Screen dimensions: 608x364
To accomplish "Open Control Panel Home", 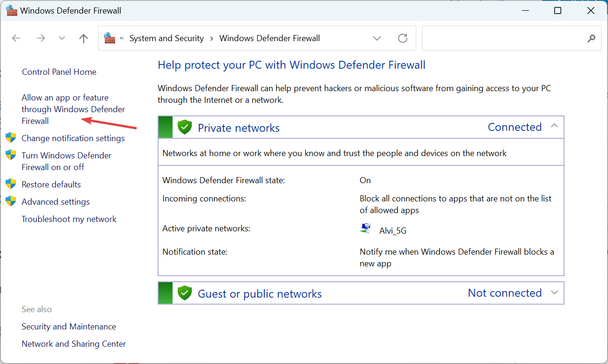I will 59,72.
